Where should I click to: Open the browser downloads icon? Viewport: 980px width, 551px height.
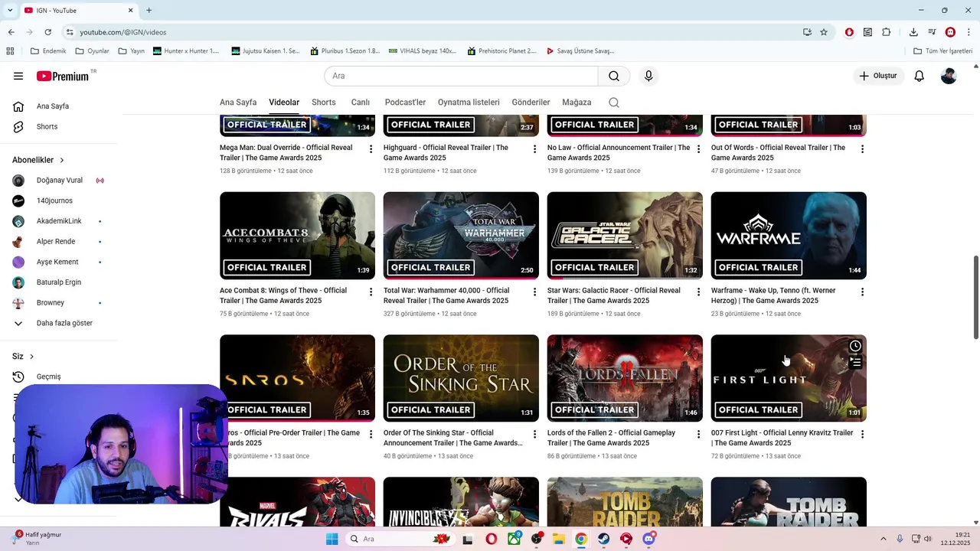tap(913, 32)
